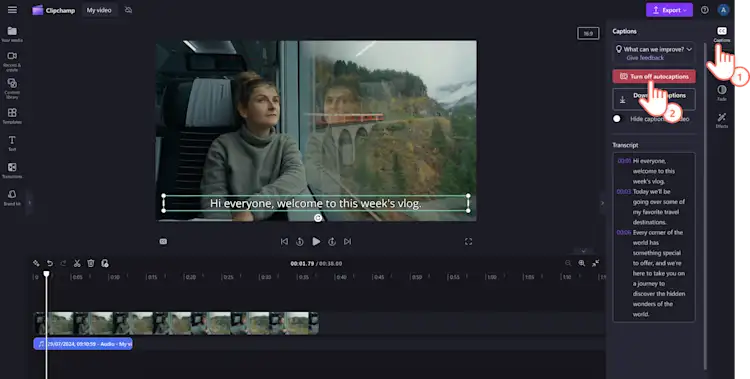Open the help question mark icon
Viewport: 750px width, 379px height.
coord(704,10)
